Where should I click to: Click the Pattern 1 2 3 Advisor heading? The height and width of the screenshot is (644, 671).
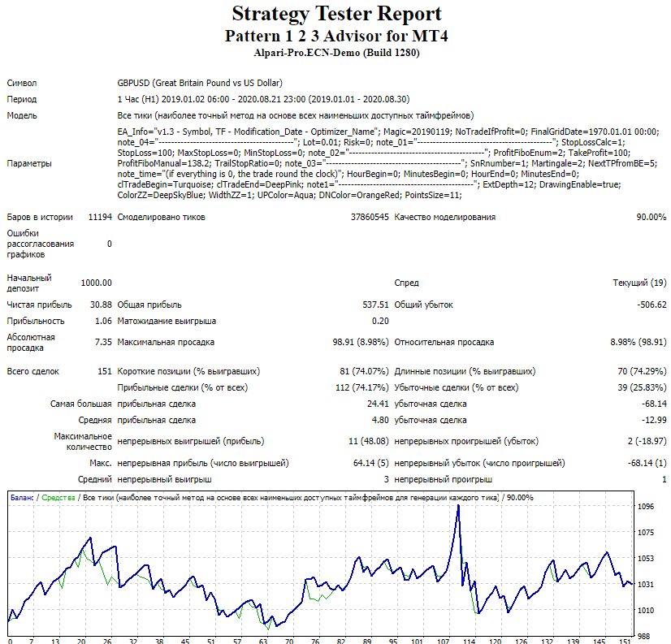click(x=336, y=37)
